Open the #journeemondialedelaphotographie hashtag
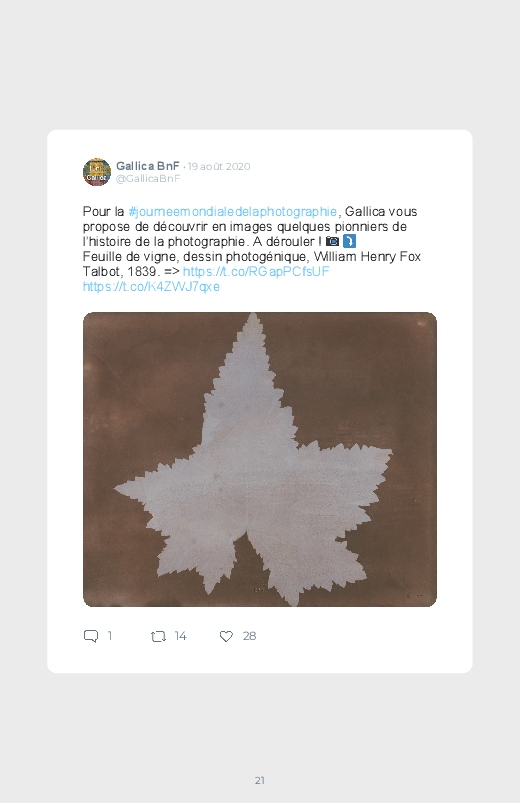The image size is (520, 803). pyautogui.click(x=233, y=212)
